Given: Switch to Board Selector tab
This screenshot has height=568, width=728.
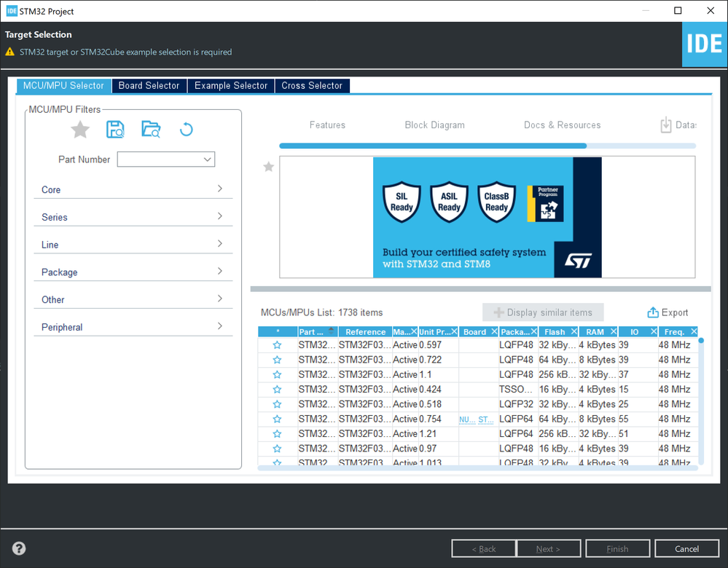Looking at the screenshot, I should pyautogui.click(x=149, y=85).
